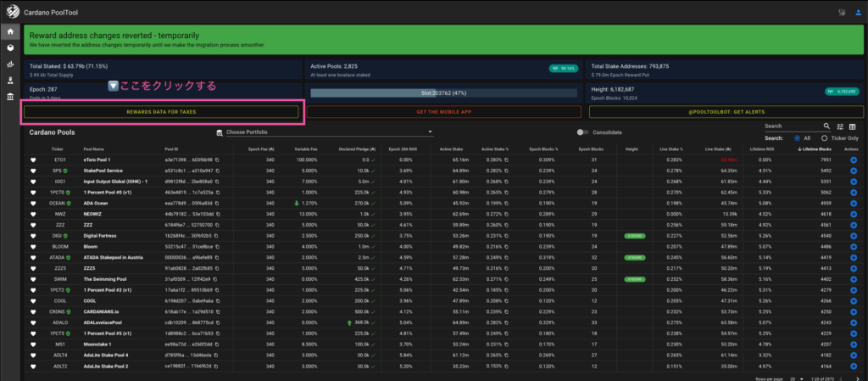
Task: Open the bank building icon in sidebar
Action: [10, 97]
